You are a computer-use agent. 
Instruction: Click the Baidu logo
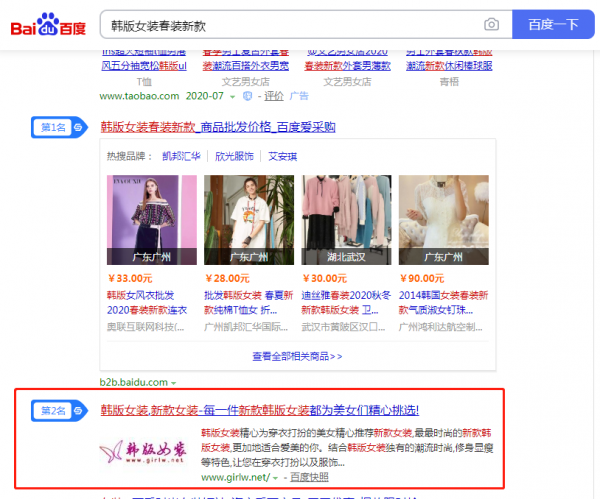[48, 25]
